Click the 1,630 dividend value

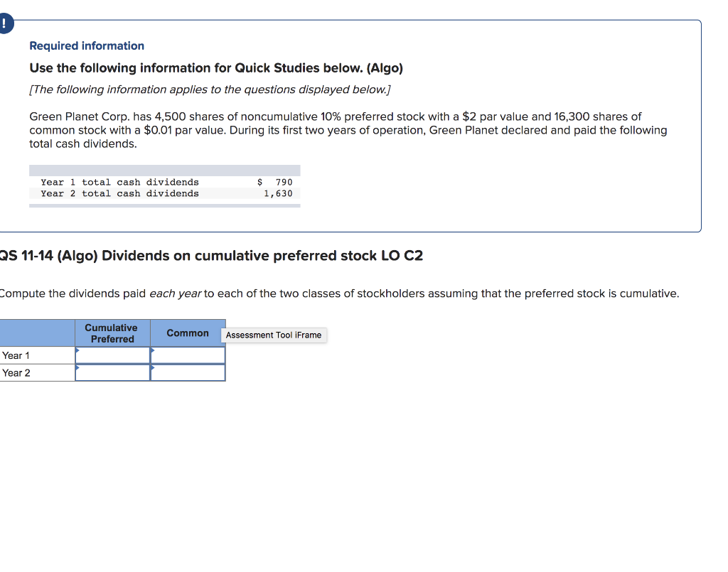[278, 193]
